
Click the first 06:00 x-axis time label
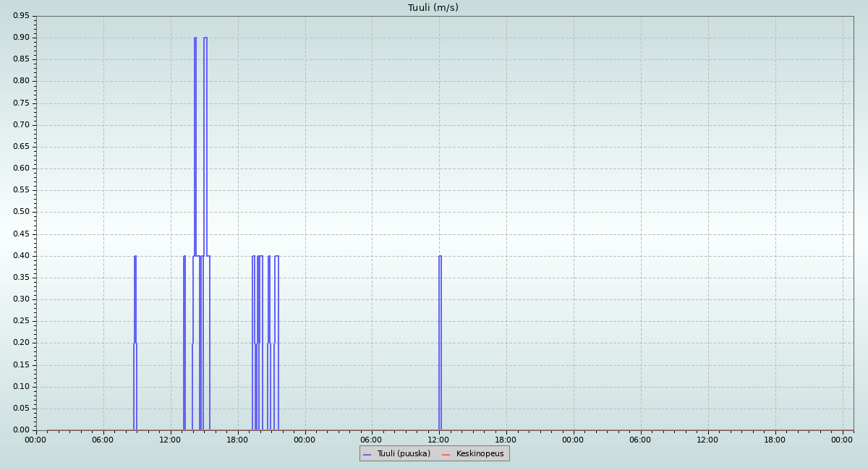[103, 440]
